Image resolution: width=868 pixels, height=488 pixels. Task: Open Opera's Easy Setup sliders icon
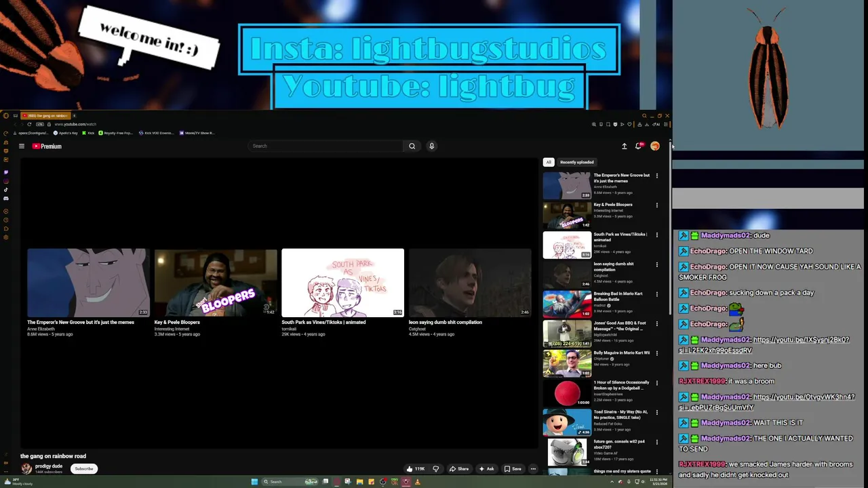coord(666,124)
